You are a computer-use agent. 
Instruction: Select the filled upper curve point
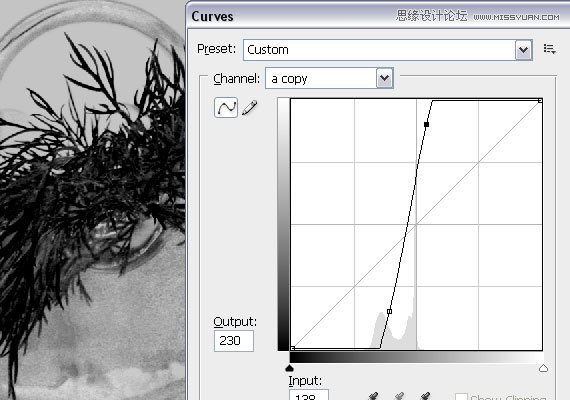(426, 124)
